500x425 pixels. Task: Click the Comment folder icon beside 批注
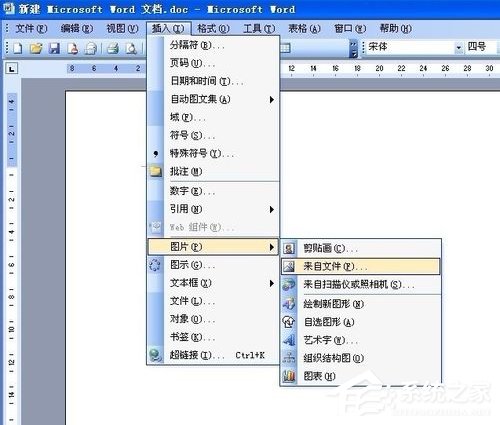pos(155,171)
